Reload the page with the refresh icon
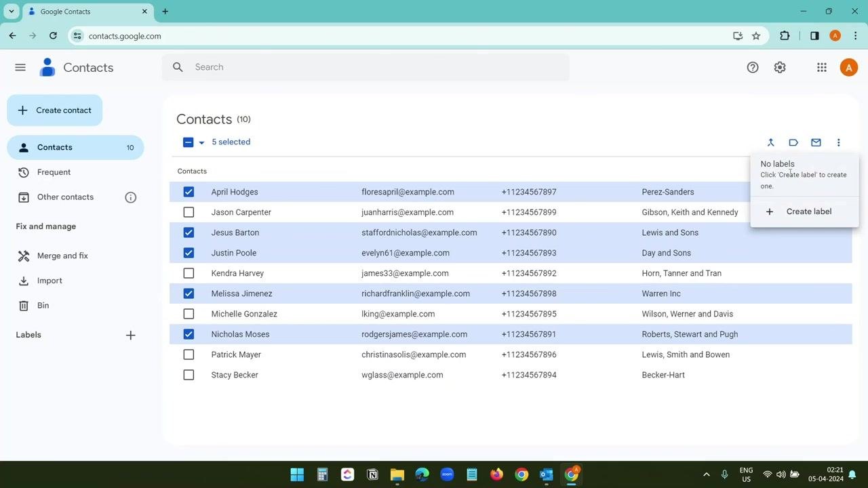This screenshot has width=868, height=488. (53, 36)
